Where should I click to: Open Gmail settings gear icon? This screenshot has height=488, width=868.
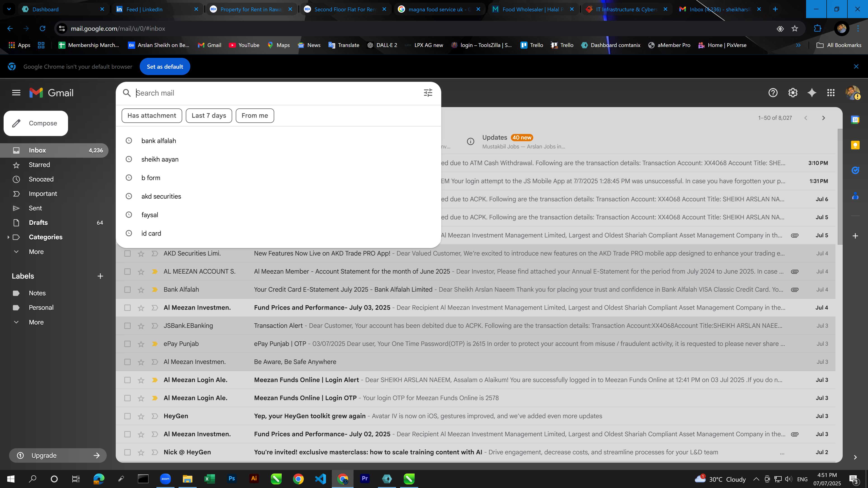click(793, 93)
